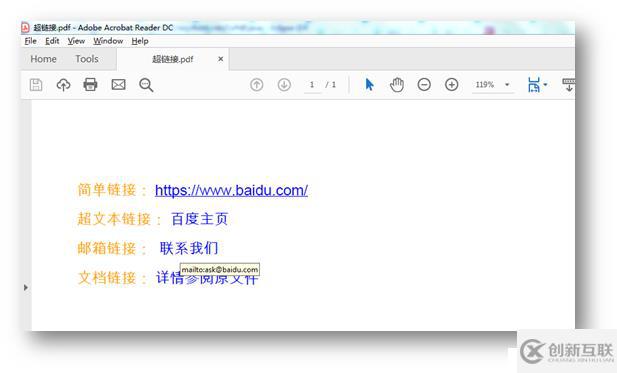The width and height of the screenshot is (617, 373).
Task: Click the 百度主页 hyperlink
Action: 200,219
